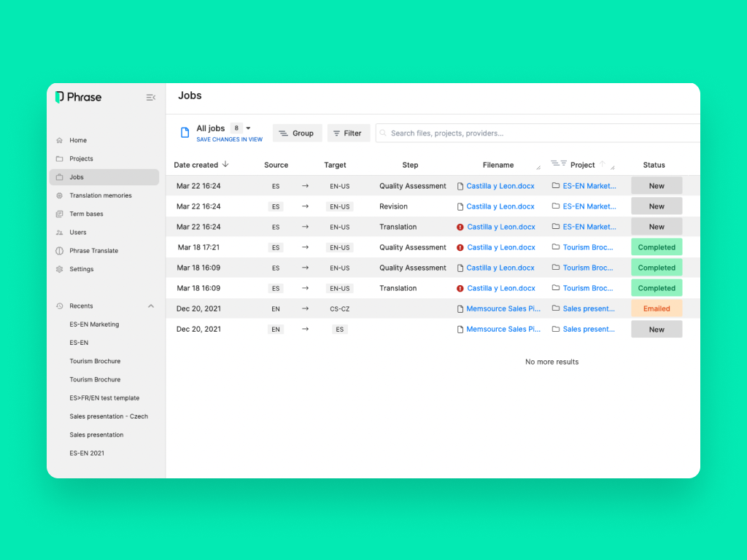747x560 pixels.
Task: Click the Filter button
Action: coord(348,133)
